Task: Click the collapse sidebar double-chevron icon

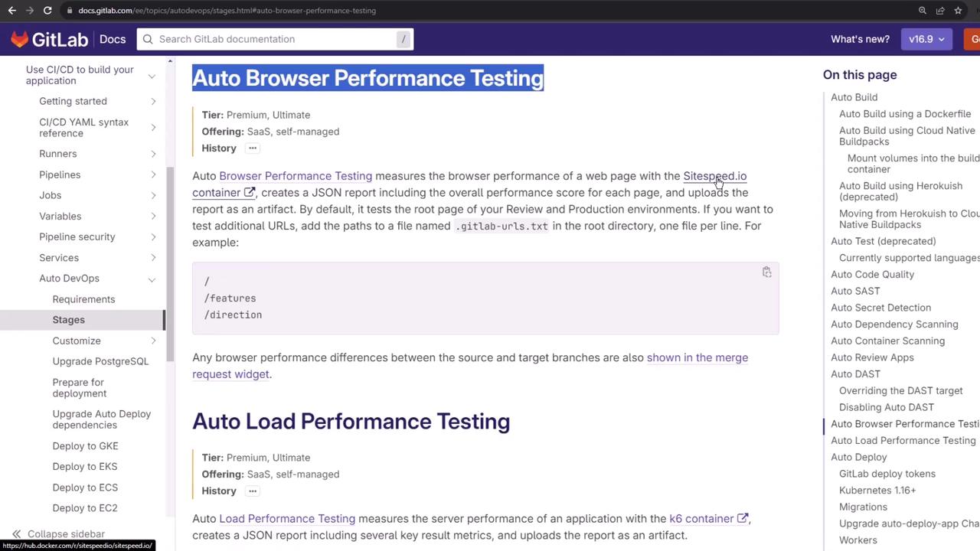Action: point(16,534)
